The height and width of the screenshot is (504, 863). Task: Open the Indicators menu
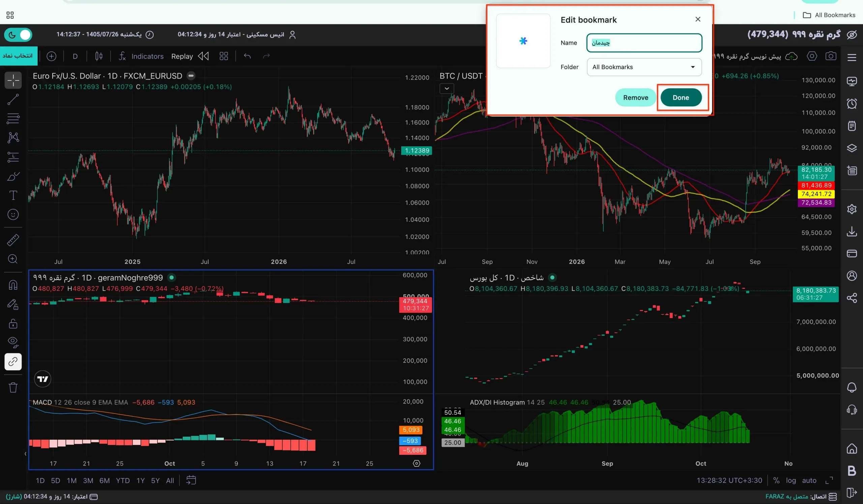click(x=141, y=56)
